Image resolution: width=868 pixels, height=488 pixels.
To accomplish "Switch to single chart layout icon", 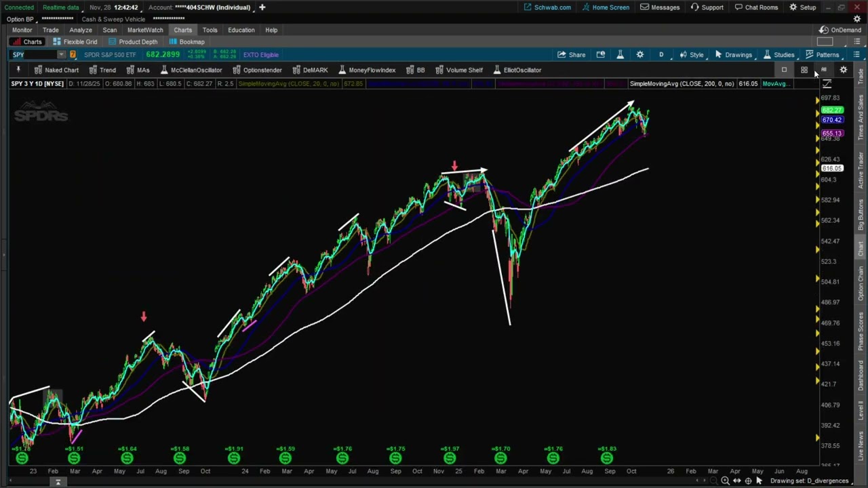I will [784, 70].
